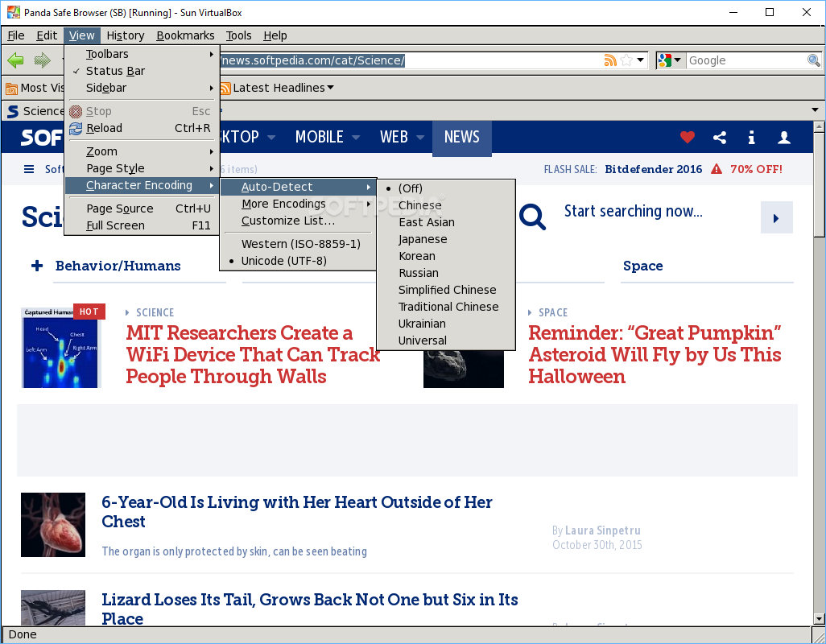The width and height of the screenshot is (826, 644).
Task: Open the Tools menu
Action: pos(238,35)
